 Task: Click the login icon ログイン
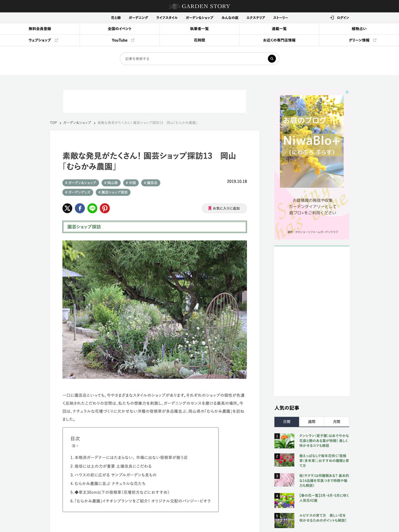(x=339, y=17)
